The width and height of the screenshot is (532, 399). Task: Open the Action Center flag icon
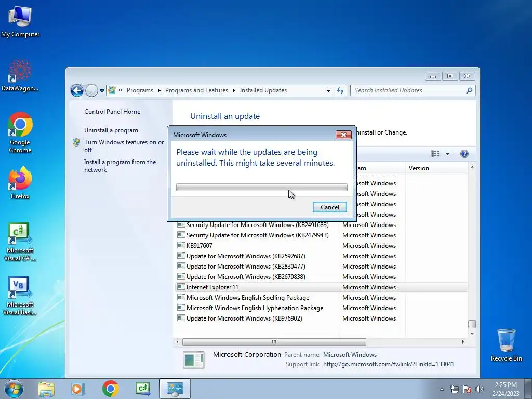click(467, 389)
